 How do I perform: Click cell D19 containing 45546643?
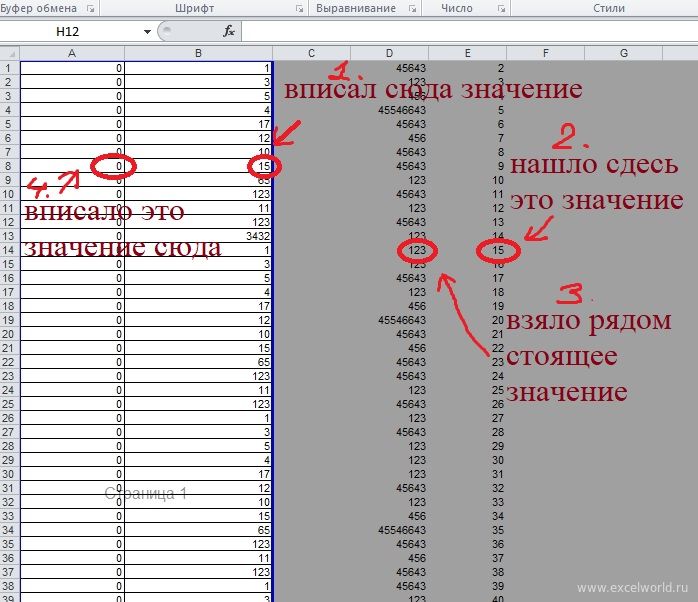tap(390, 320)
